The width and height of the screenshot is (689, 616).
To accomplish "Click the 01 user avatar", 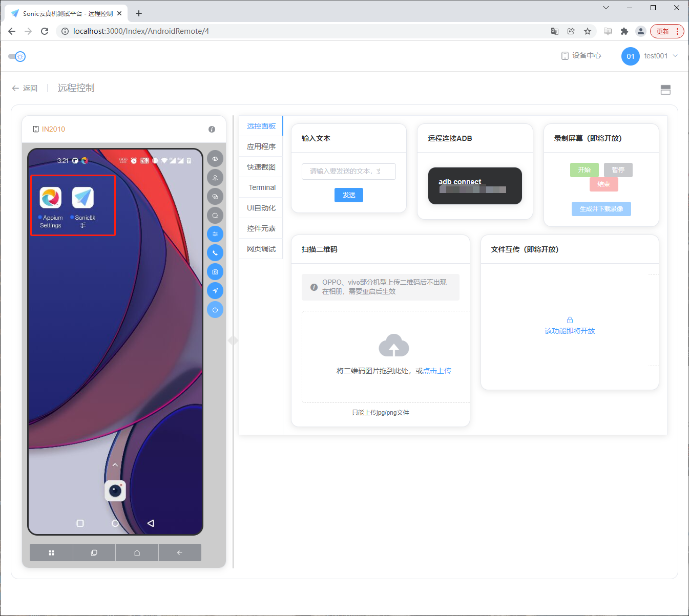I will click(x=631, y=56).
